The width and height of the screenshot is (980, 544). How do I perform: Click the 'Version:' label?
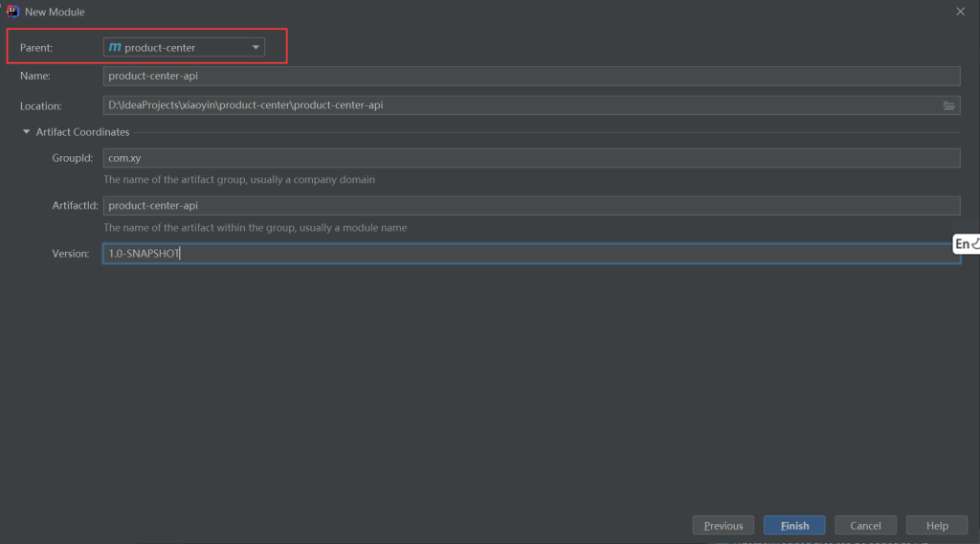click(71, 253)
